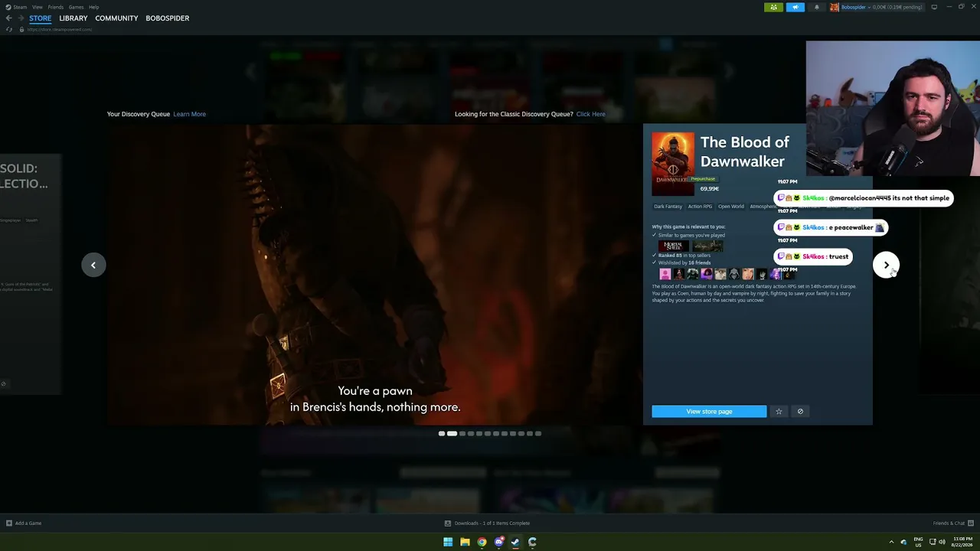Go to the previous queue item arrow
Screen dimensions: 980x551
93,265
